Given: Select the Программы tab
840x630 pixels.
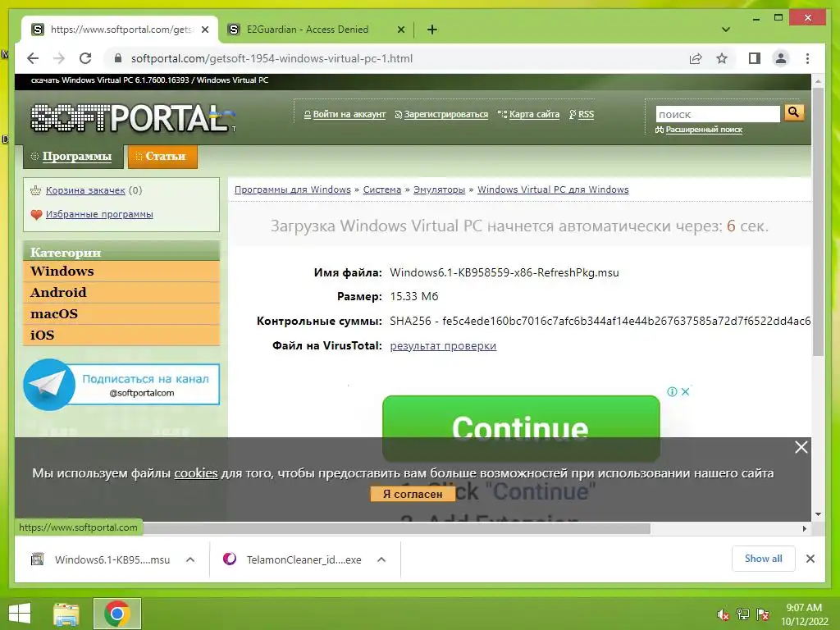Looking at the screenshot, I should [x=73, y=157].
